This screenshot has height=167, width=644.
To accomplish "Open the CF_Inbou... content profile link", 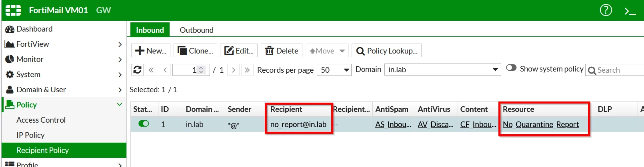I will point(478,124).
